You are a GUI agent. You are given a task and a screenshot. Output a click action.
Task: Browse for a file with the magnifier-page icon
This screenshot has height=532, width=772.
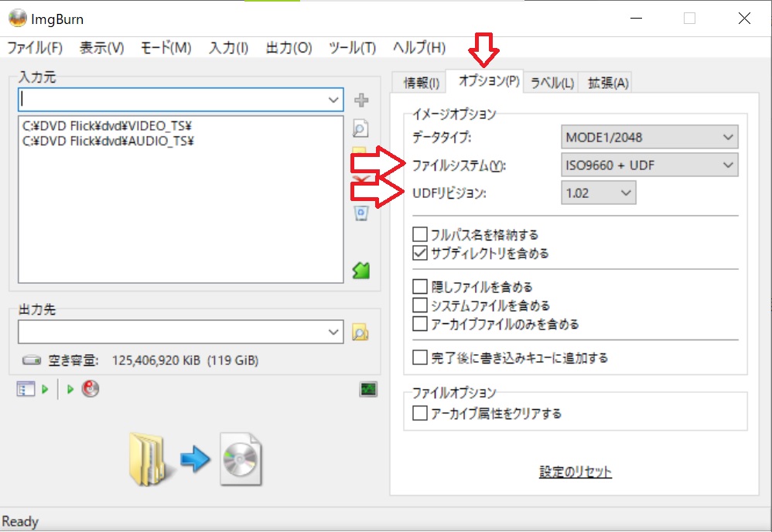(361, 128)
